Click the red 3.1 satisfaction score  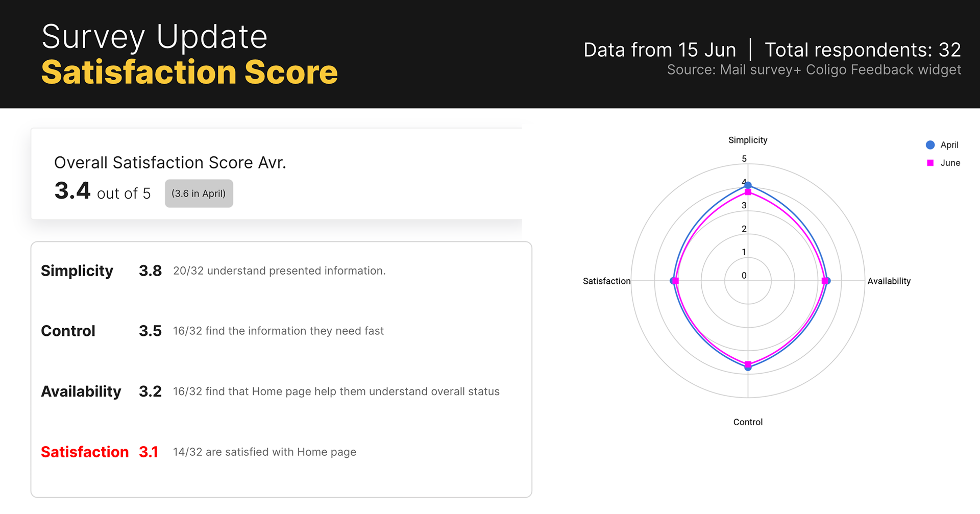click(149, 452)
